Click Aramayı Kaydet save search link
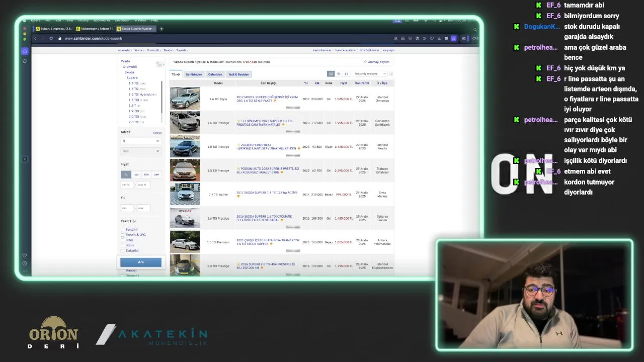644x362 pixels. point(378,62)
